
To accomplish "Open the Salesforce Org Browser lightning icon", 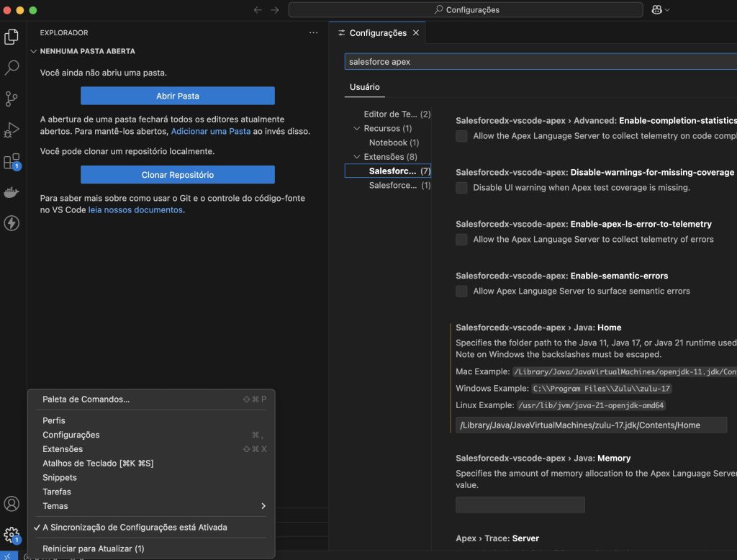I will coord(12,223).
